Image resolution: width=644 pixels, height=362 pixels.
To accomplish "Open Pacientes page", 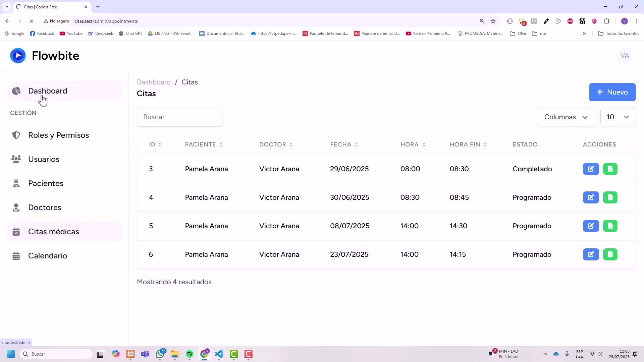I will pyautogui.click(x=64, y=183).
